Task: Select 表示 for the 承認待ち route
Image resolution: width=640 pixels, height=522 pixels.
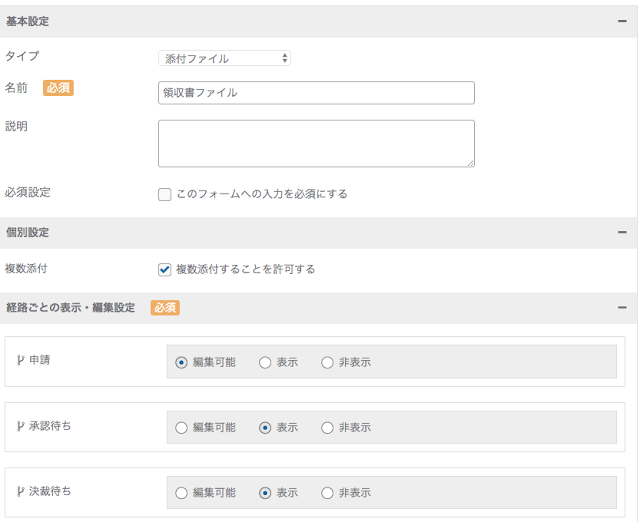Action: [265, 428]
